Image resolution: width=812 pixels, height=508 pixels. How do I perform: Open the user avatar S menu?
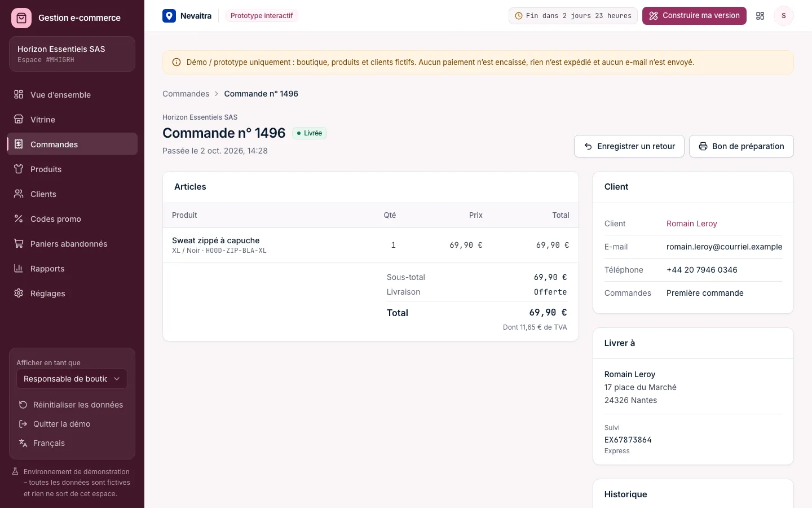click(x=783, y=16)
